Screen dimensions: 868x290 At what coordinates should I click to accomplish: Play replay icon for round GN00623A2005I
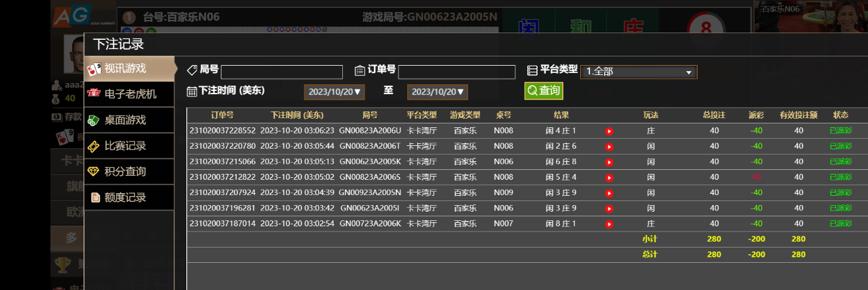tap(609, 208)
